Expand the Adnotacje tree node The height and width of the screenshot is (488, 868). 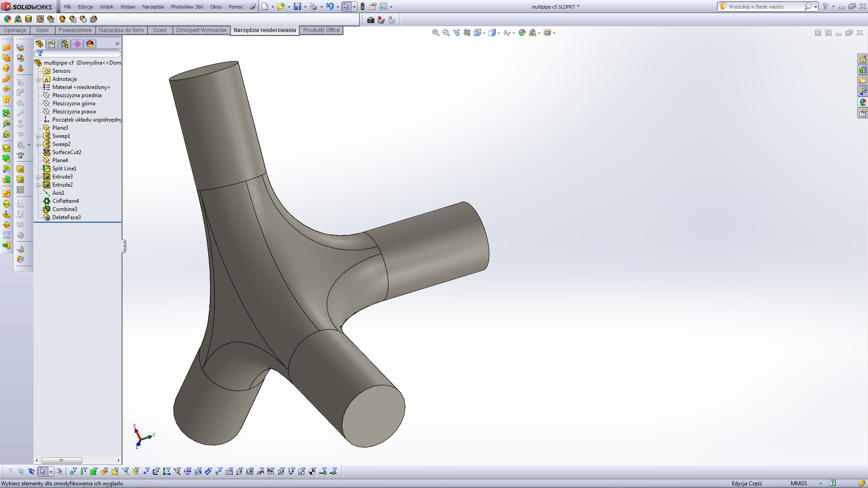[x=38, y=80]
